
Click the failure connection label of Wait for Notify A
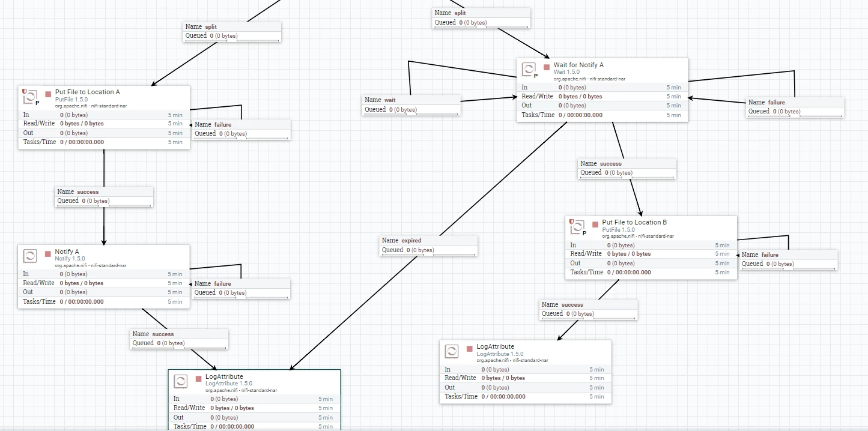pyautogui.click(x=795, y=107)
